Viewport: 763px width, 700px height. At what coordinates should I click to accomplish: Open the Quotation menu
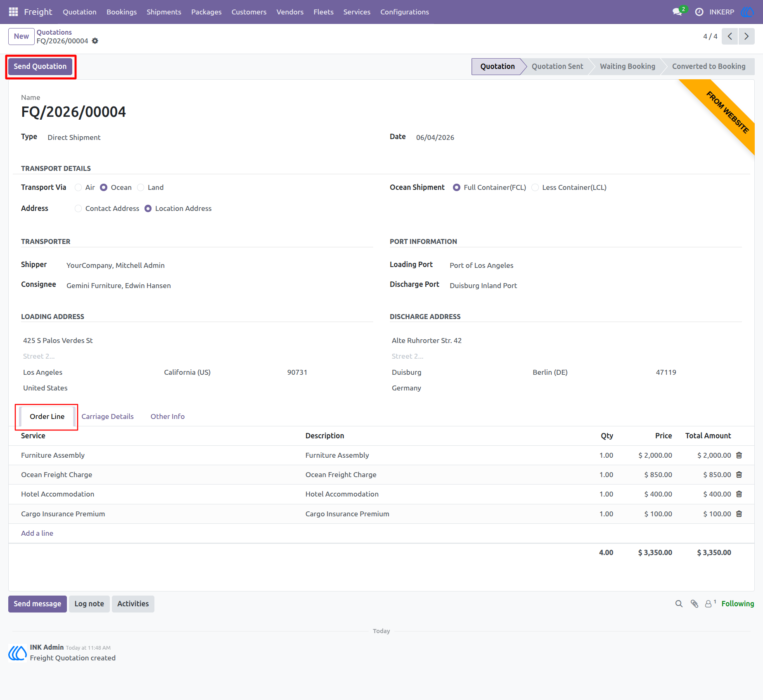(80, 12)
